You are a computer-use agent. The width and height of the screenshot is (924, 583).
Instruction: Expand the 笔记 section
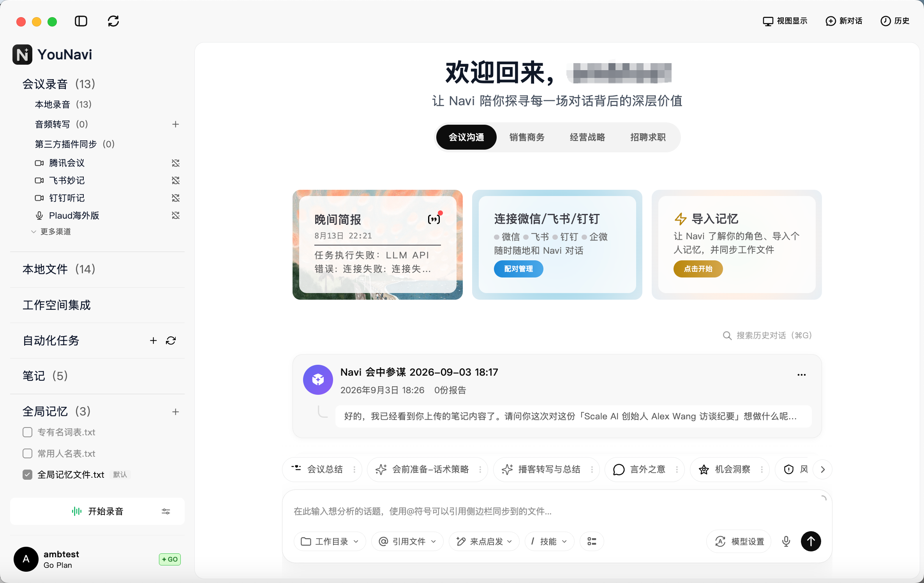coord(45,376)
